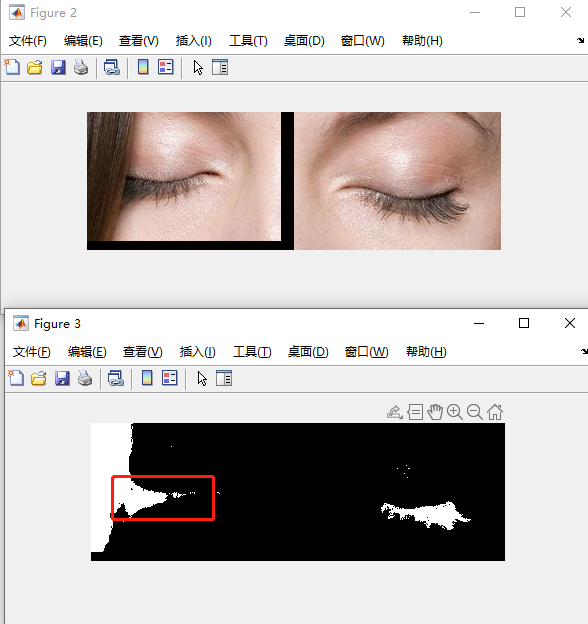Click the dock arrow in Figure 3 menu bar
The width and height of the screenshot is (588, 624).
click(x=584, y=351)
